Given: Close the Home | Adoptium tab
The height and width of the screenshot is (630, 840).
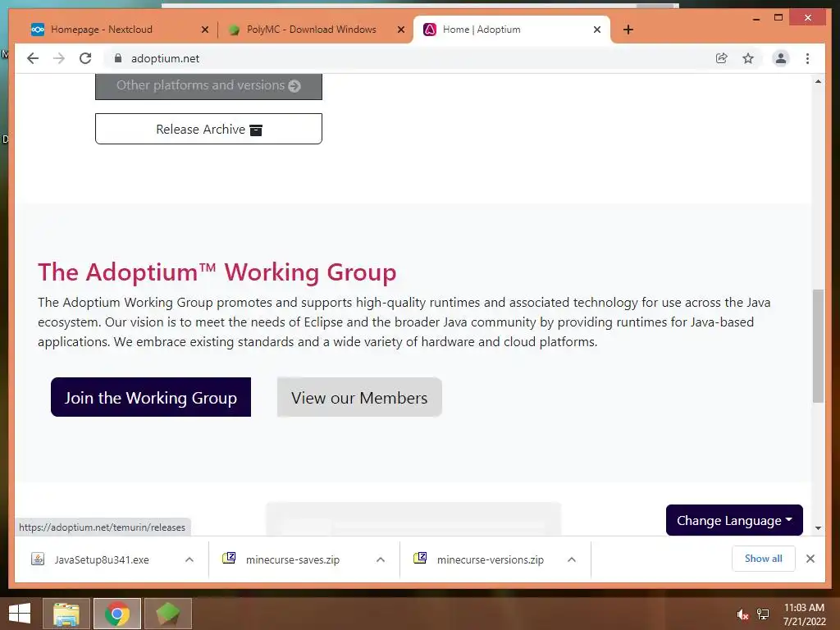Looking at the screenshot, I should coord(597,30).
